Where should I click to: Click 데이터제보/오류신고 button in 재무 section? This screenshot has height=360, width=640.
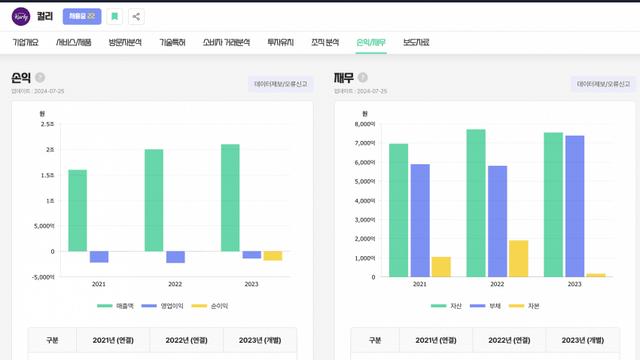[603, 84]
